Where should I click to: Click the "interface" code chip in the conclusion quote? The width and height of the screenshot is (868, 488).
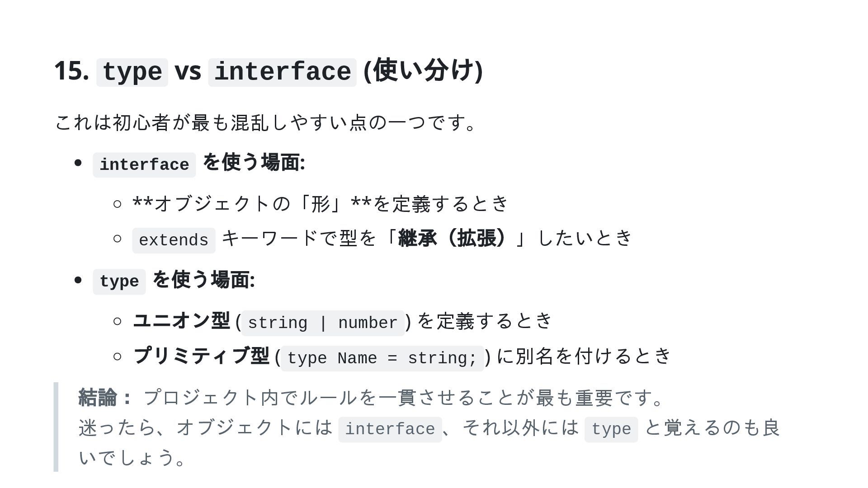(x=390, y=429)
